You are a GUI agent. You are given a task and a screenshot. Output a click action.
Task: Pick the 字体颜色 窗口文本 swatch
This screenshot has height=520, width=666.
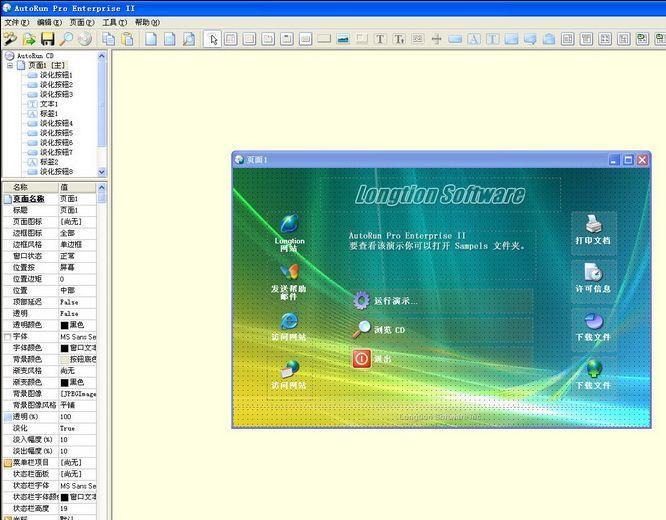64,348
